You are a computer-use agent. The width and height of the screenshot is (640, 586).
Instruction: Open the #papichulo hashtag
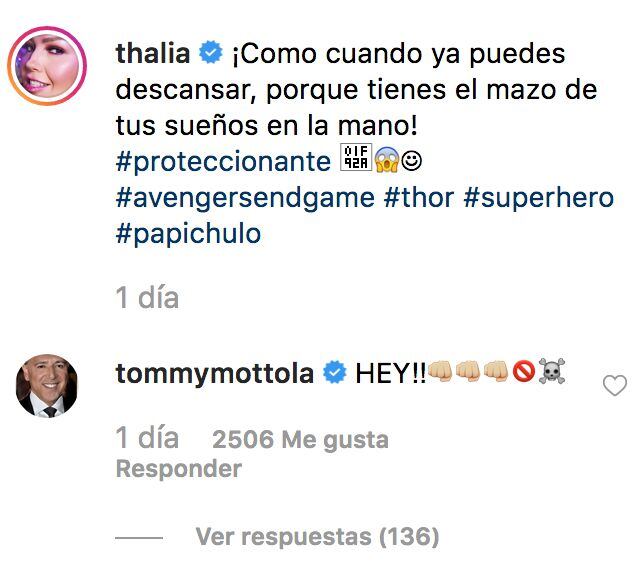[188, 234]
